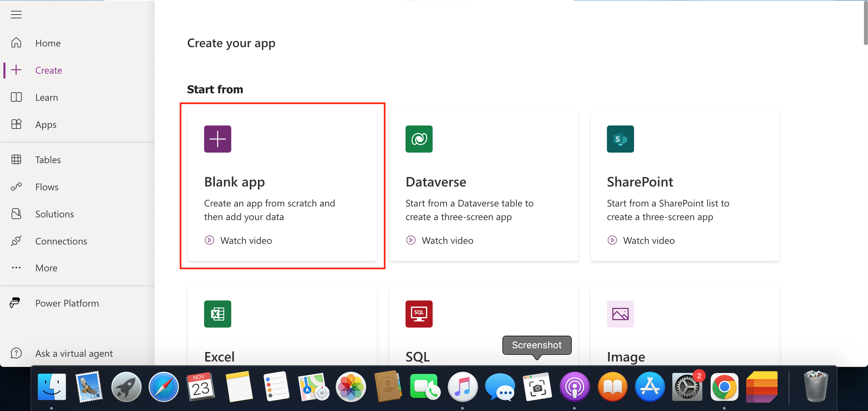Open the Tables grid icon
The image size is (868, 411).
click(16, 159)
